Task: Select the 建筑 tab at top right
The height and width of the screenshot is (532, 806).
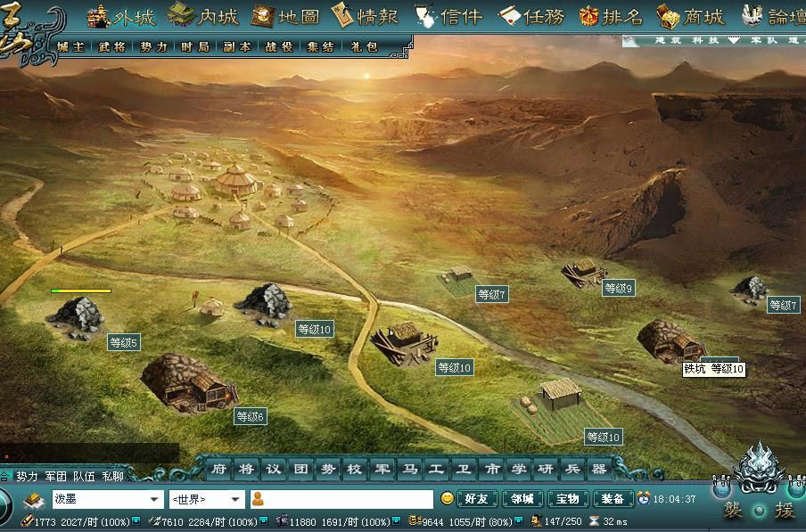Action: coord(668,40)
